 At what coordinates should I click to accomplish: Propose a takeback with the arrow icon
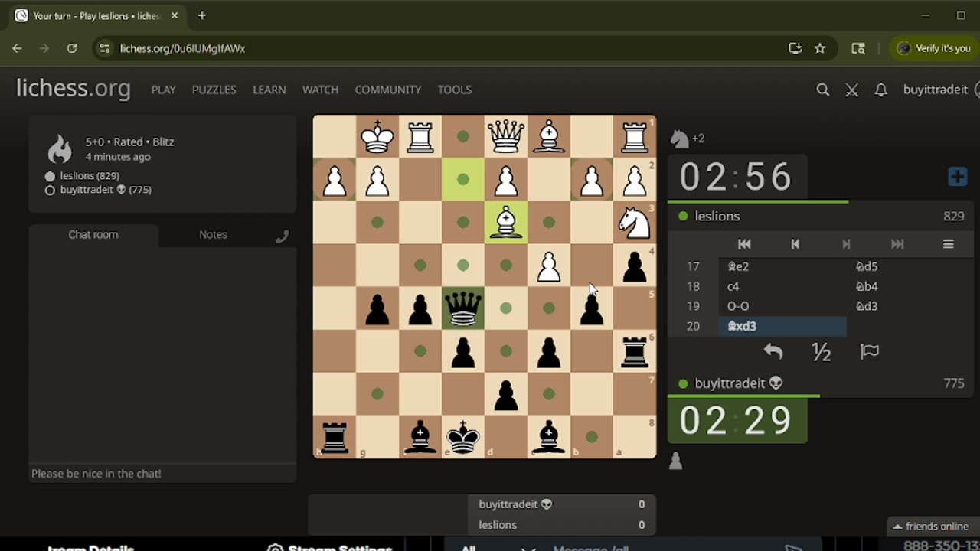coord(773,351)
